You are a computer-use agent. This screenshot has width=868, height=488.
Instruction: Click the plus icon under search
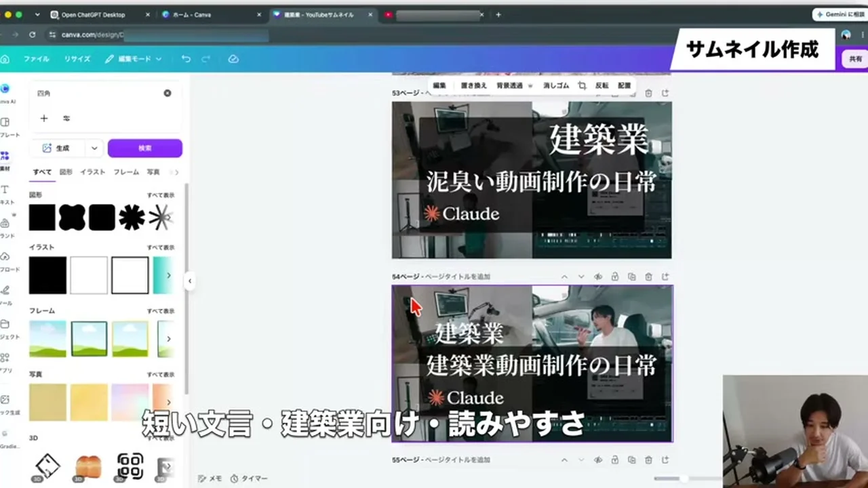pos(44,118)
